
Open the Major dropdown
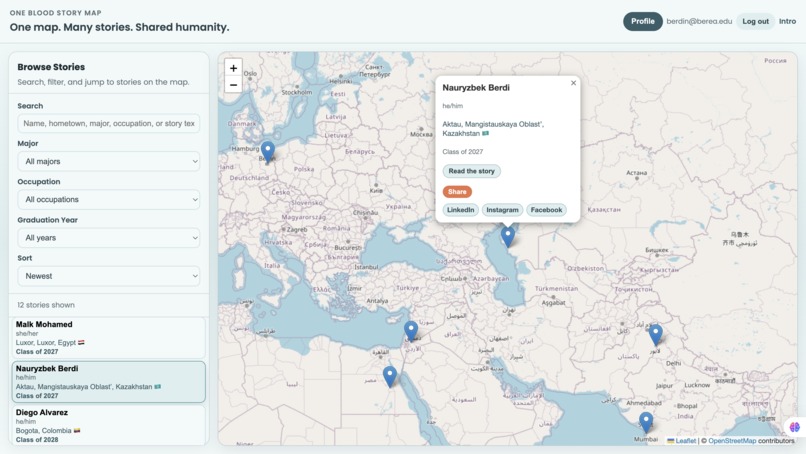click(108, 161)
